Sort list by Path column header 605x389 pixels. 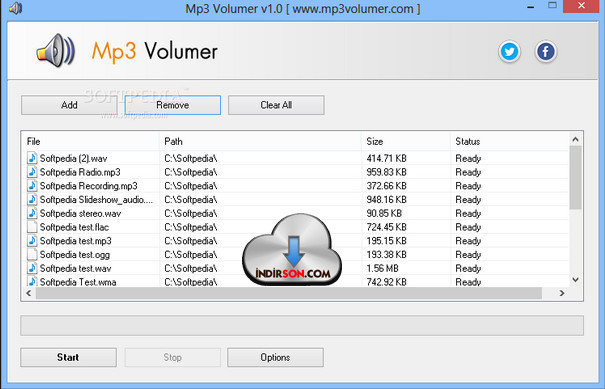pos(260,141)
